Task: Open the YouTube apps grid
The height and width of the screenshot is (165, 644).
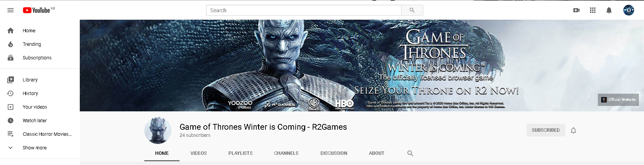Action: [x=593, y=10]
